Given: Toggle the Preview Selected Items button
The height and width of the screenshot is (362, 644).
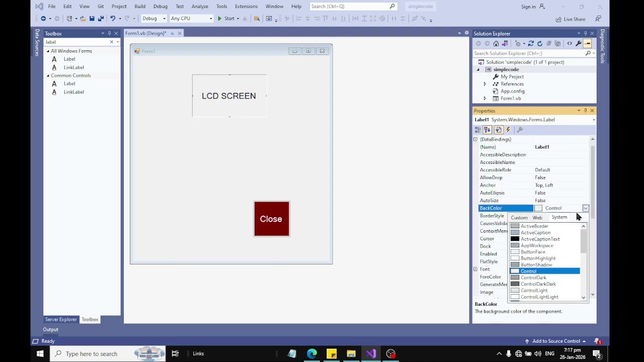Looking at the screenshot, I should 587,44.
